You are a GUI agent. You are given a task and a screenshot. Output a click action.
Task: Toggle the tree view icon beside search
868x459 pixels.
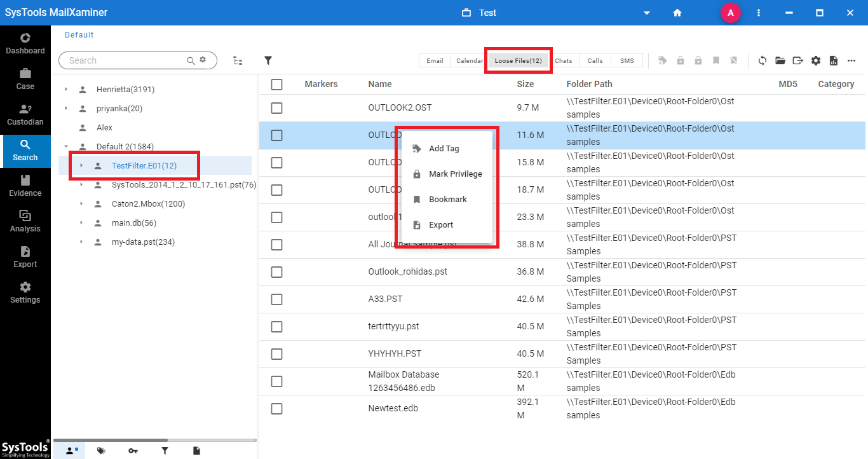238,60
